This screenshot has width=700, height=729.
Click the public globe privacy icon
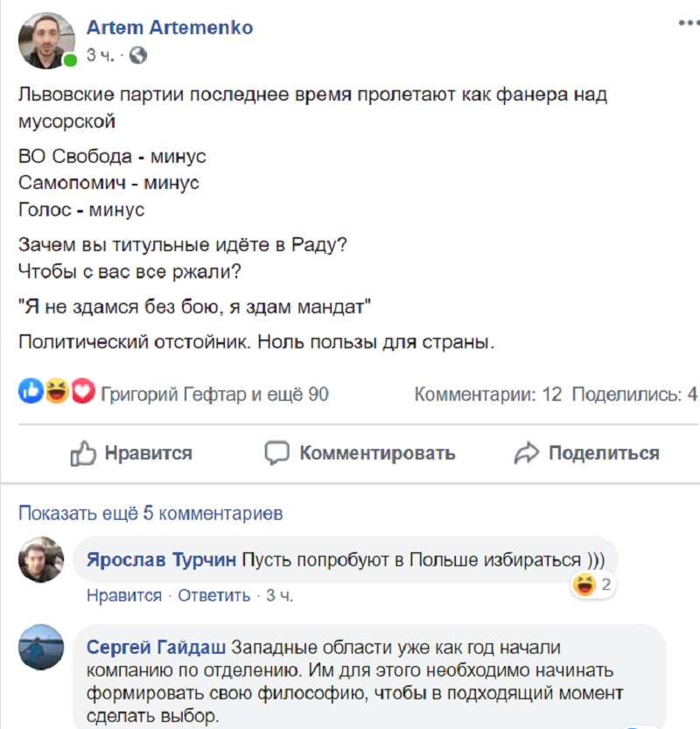point(138,55)
